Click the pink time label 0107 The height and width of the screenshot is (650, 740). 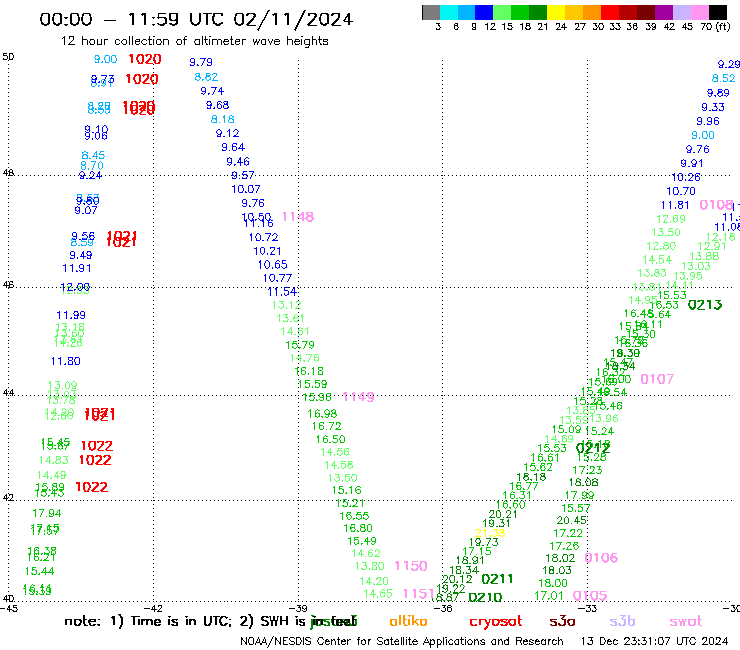[657, 379]
